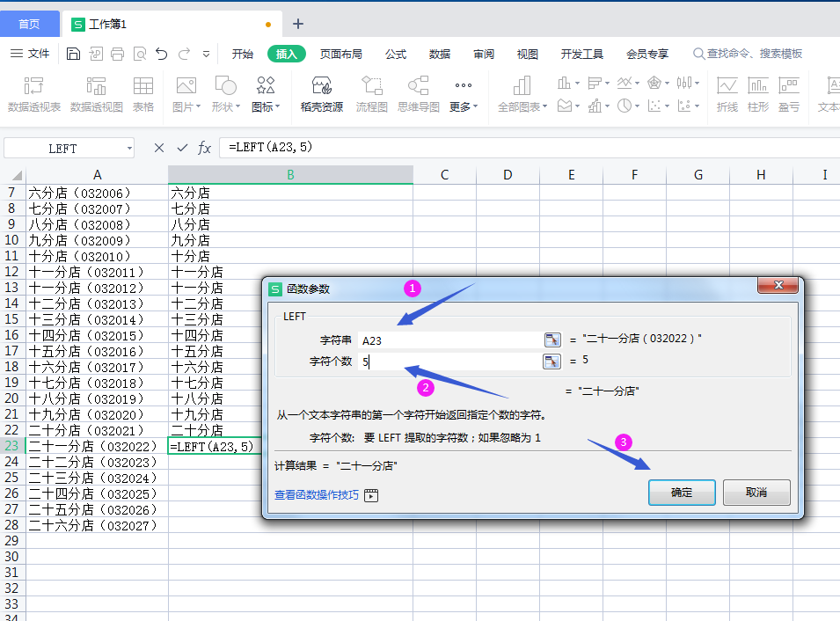
Task: Switch to the 公式 ribbon tab
Action: pyautogui.click(x=396, y=55)
